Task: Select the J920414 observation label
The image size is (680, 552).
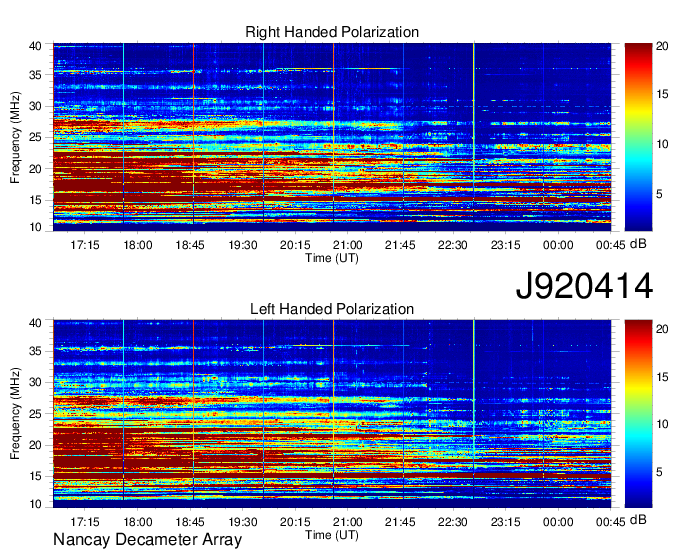Action: click(584, 286)
